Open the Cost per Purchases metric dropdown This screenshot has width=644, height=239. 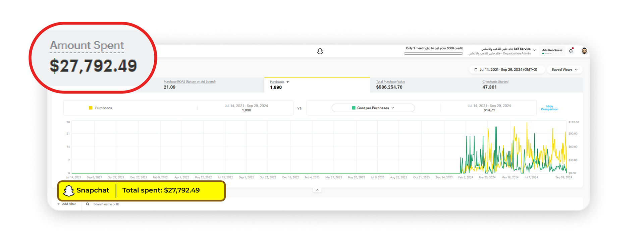[x=373, y=108]
